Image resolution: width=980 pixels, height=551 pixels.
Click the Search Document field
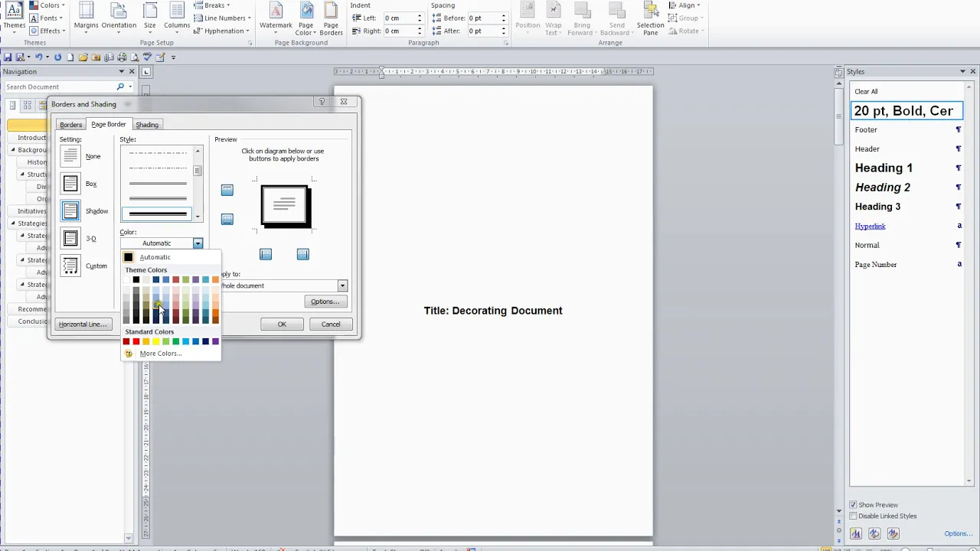click(60, 86)
